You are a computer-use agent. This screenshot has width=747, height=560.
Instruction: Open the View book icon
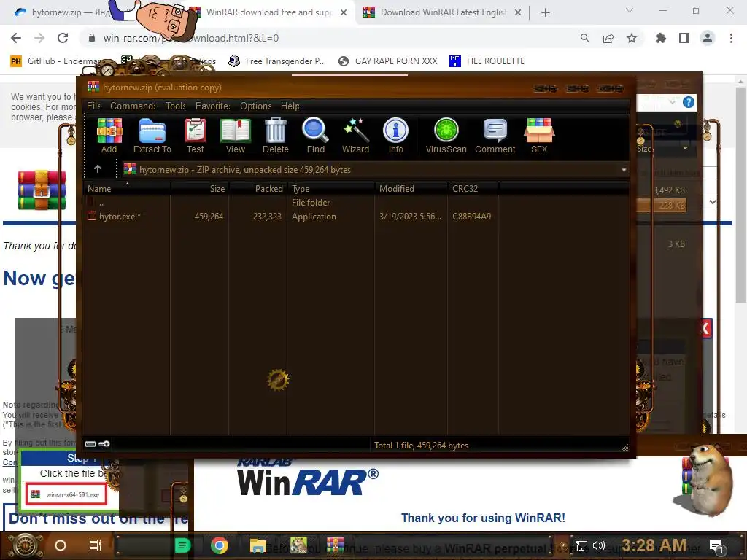click(x=236, y=136)
